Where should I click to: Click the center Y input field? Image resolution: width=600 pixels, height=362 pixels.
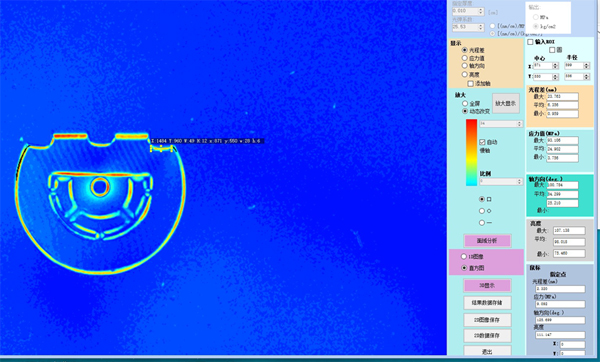[543, 77]
